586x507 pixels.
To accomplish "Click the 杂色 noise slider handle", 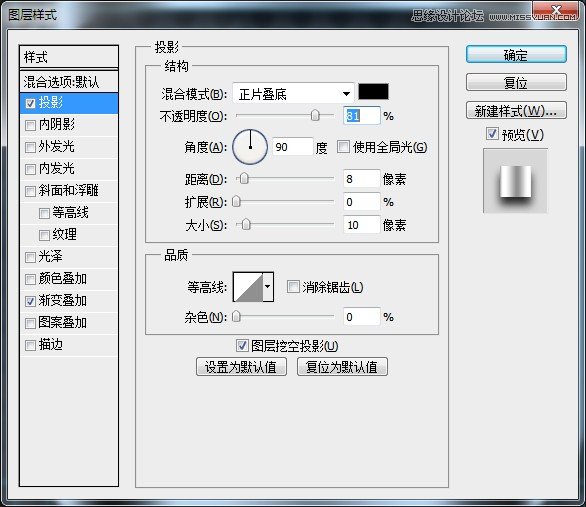I will click(x=236, y=316).
